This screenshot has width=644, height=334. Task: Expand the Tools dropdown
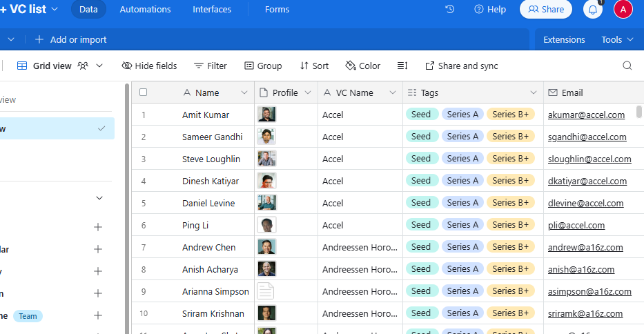(616, 39)
